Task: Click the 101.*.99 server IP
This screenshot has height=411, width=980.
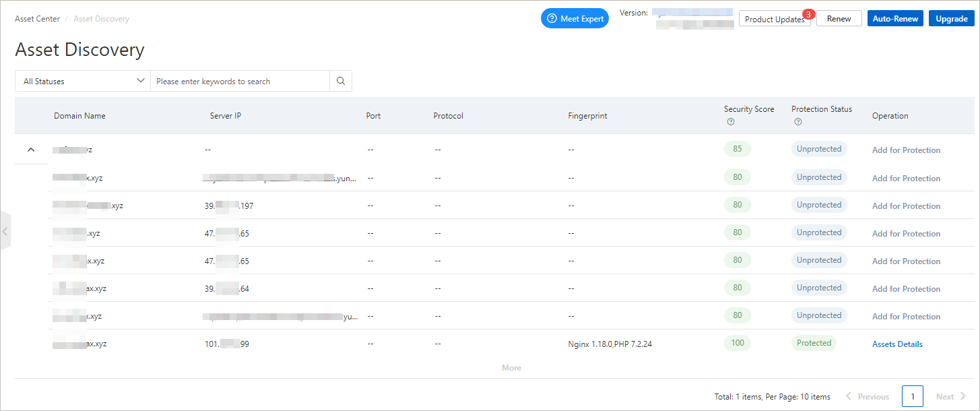Action: point(227,344)
